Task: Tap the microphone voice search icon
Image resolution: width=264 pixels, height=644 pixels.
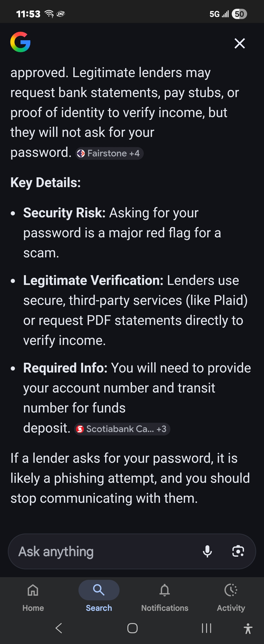Action: click(x=207, y=551)
